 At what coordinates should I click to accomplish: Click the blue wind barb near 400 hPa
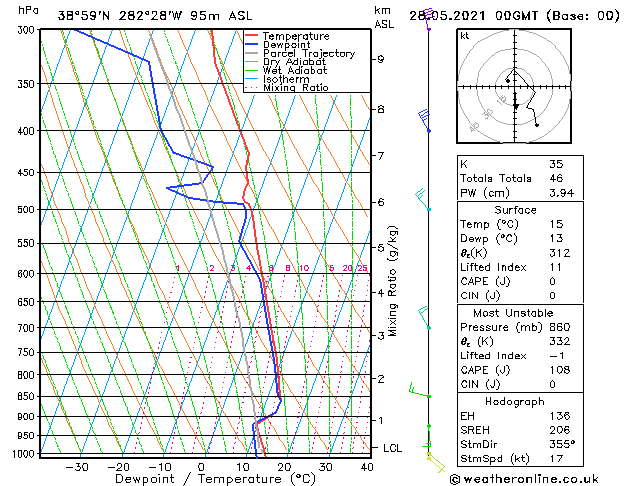coord(424,120)
